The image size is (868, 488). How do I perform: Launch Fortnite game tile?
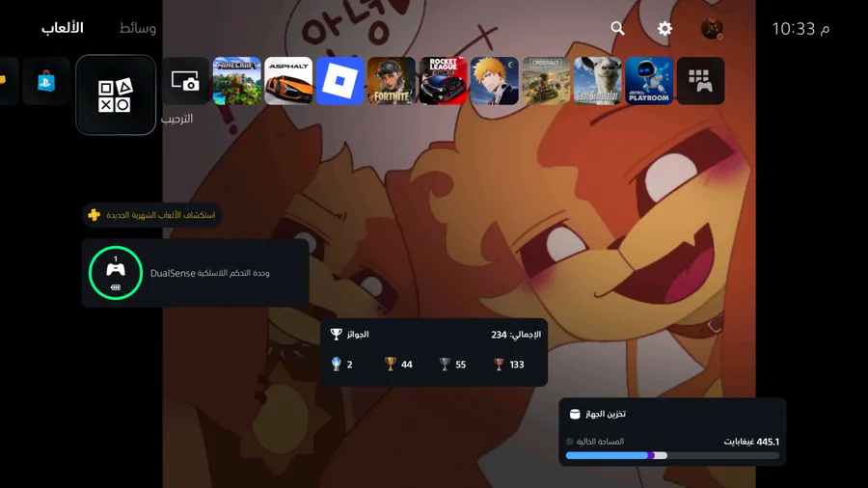[392, 81]
